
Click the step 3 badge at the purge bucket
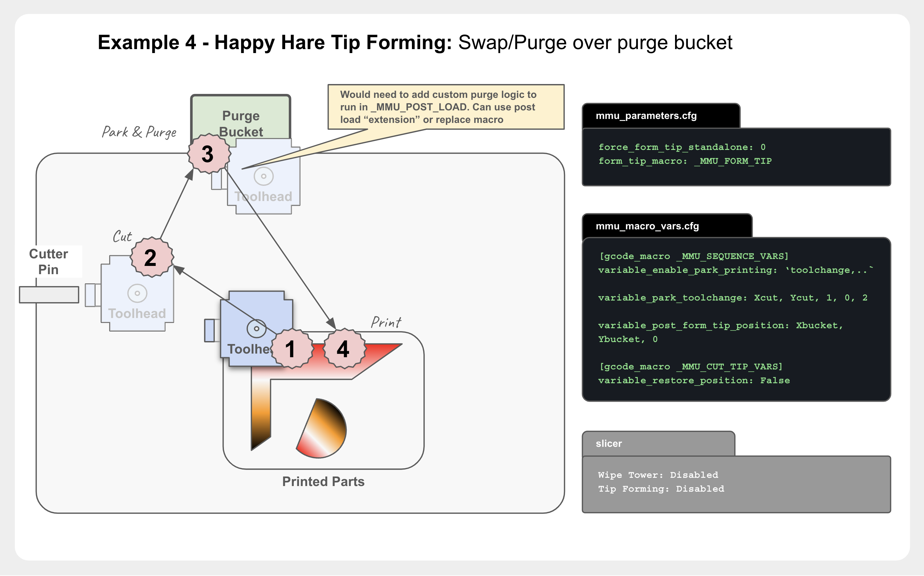point(209,154)
